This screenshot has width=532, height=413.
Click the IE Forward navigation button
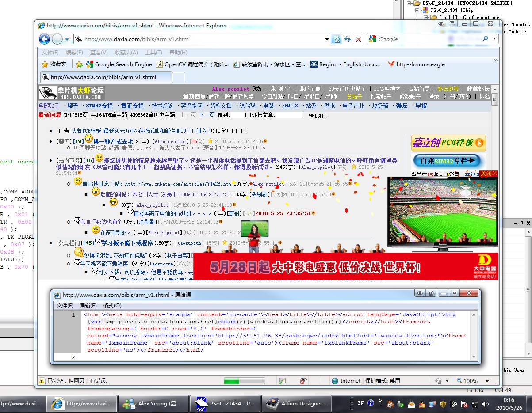coord(57,39)
